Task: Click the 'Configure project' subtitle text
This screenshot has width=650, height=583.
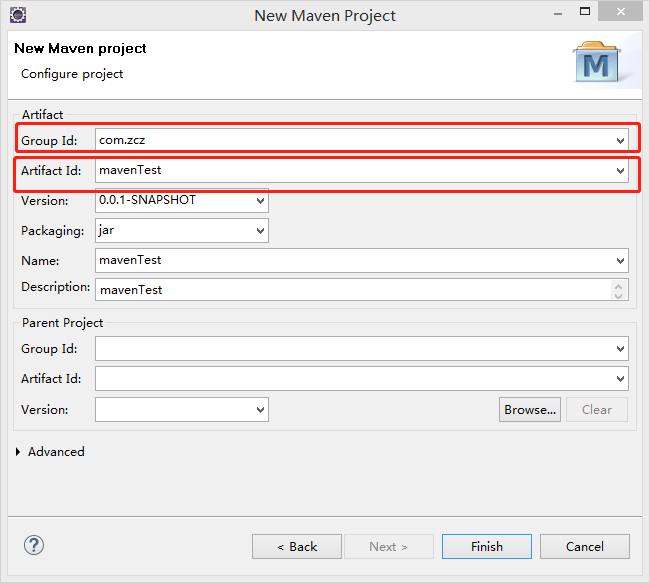Action: click(72, 74)
